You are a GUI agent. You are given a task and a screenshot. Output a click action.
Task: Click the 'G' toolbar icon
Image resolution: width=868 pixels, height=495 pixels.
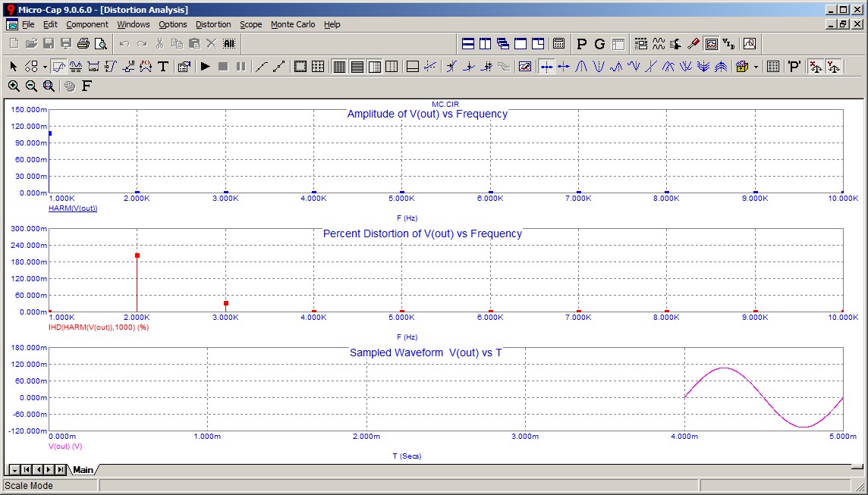tap(599, 44)
